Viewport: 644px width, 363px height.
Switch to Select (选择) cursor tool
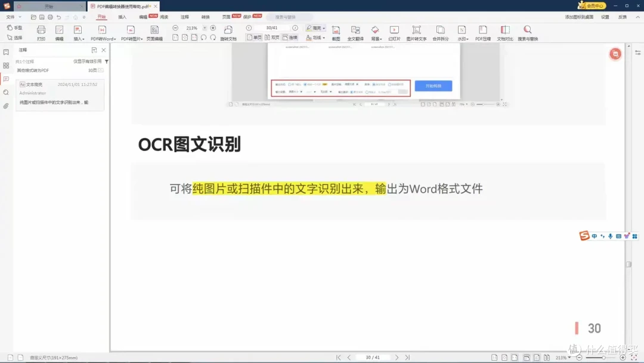[x=15, y=38]
